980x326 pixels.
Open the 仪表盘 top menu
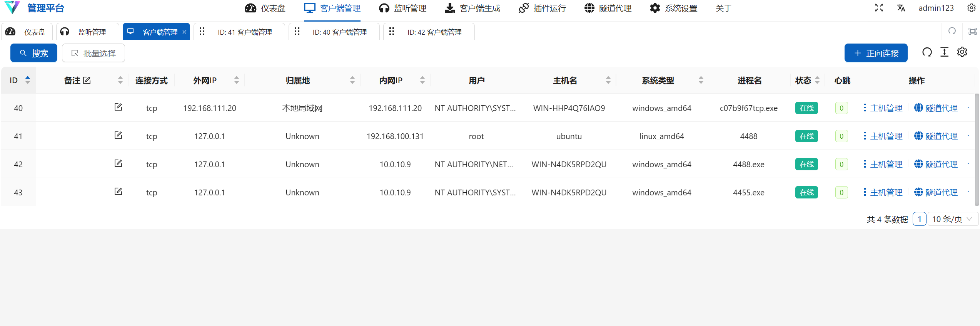coord(265,8)
